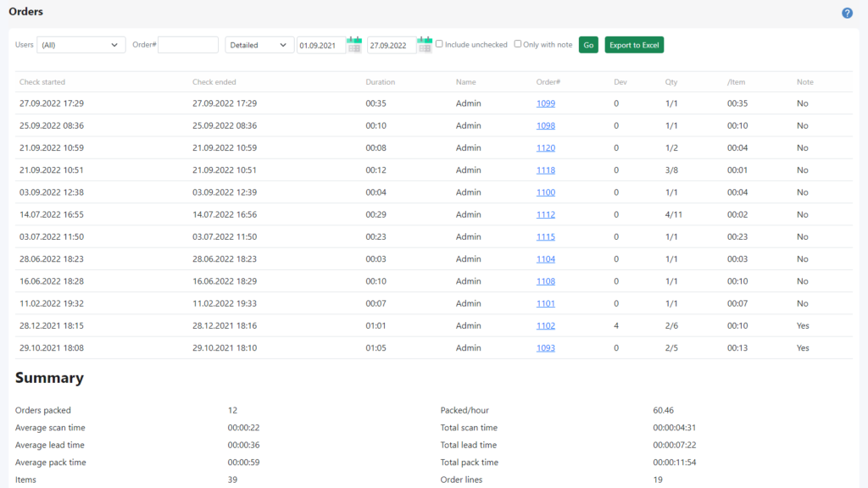Click Average pack time value 00:00:59
The image size is (868, 488).
(x=243, y=462)
